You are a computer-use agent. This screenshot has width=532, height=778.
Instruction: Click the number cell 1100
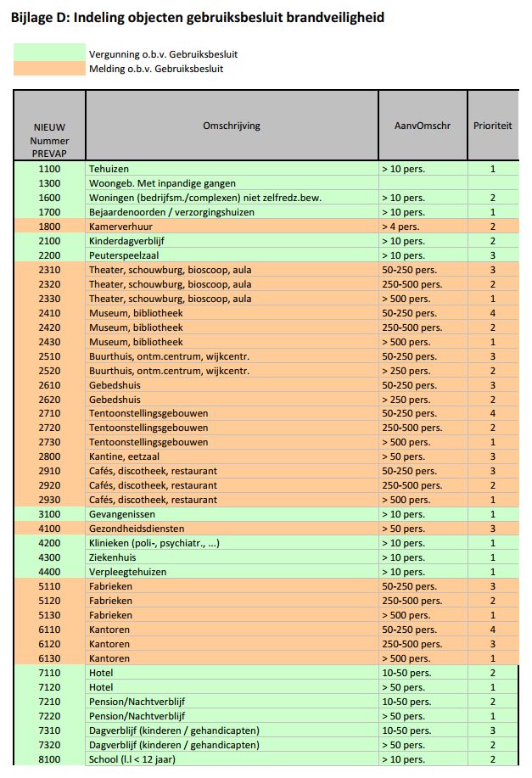click(x=49, y=169)
